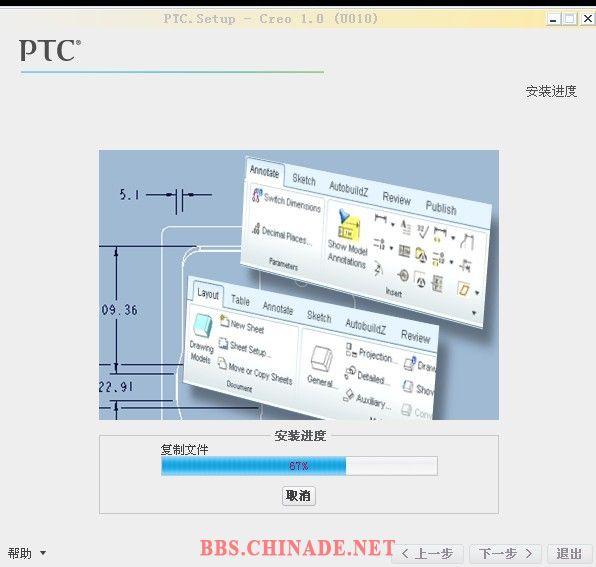596x567 pixels.
Task: Exit setup with 退出 button
Action: point(569,554)
